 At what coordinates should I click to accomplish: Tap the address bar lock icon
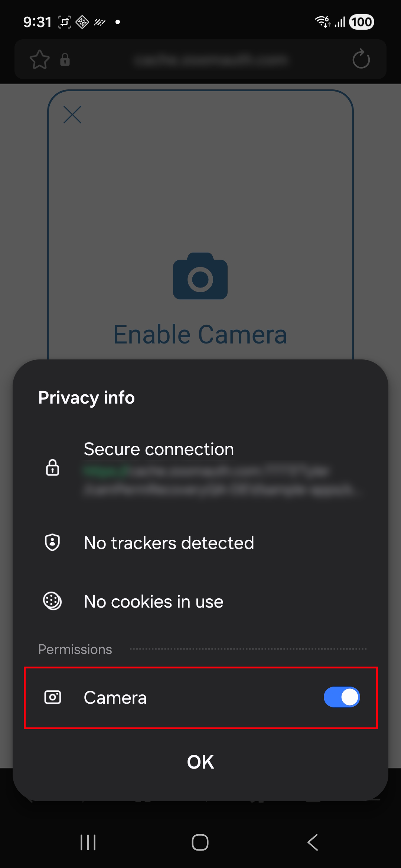(65, 60)
